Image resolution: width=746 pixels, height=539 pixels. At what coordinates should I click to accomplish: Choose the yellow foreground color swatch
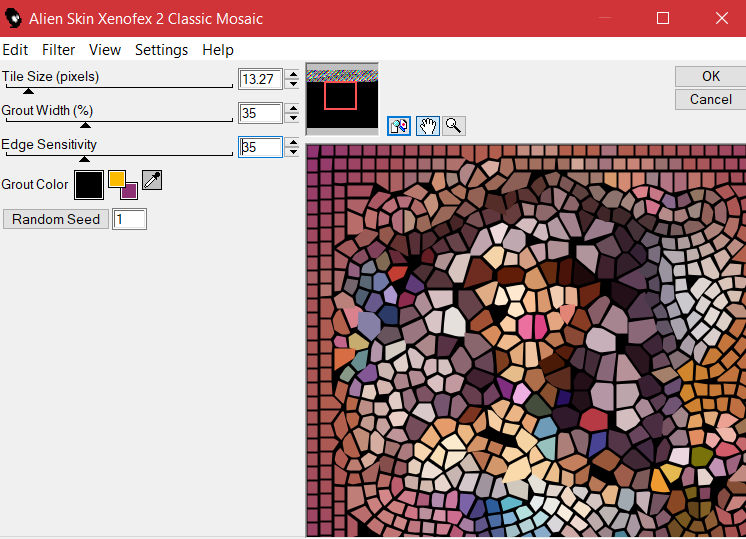[x=117, y=179]
